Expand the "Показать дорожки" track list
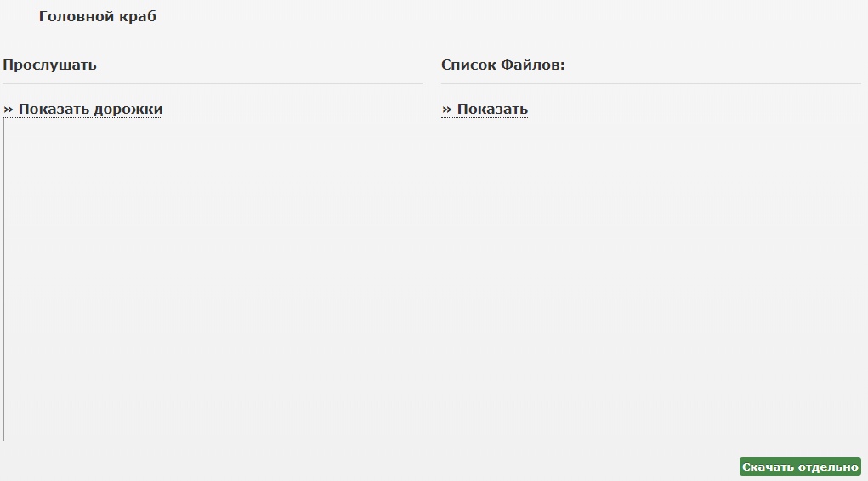This screenshot has width=868, height=481. (x=82, y=109)
